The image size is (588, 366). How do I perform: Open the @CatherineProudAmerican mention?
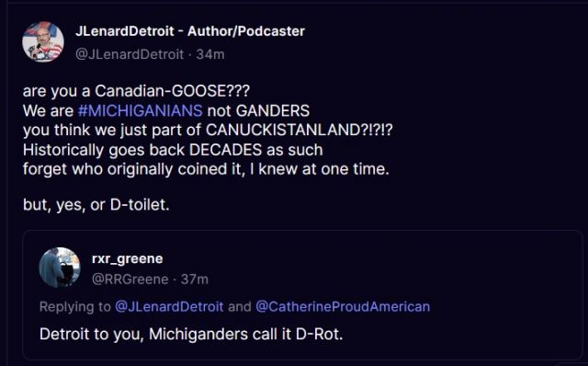tap(343, 307)
